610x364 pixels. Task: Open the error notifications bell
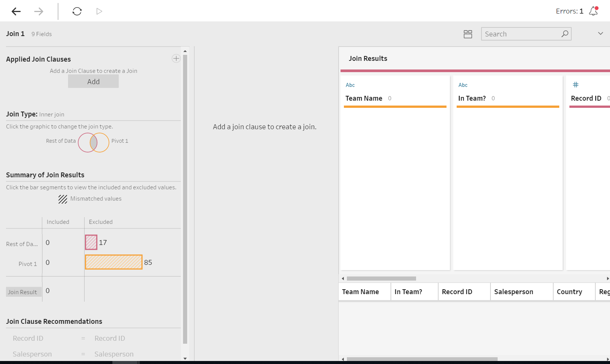[593, 11]
